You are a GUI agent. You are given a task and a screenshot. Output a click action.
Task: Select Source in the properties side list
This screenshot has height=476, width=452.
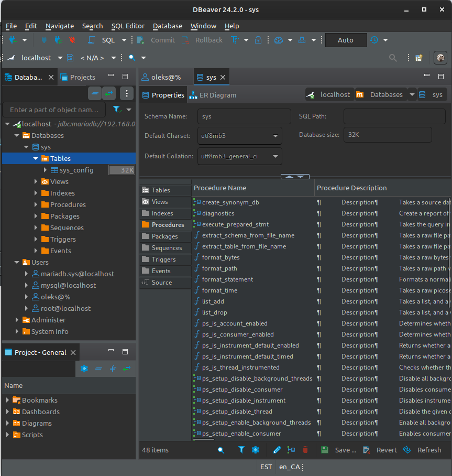(x=166, y=283)
